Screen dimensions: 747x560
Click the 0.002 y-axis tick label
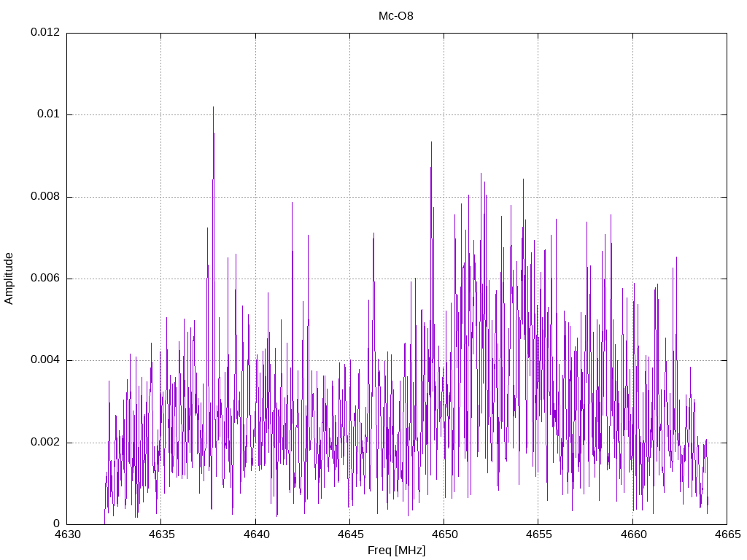(x=46, y=442)
